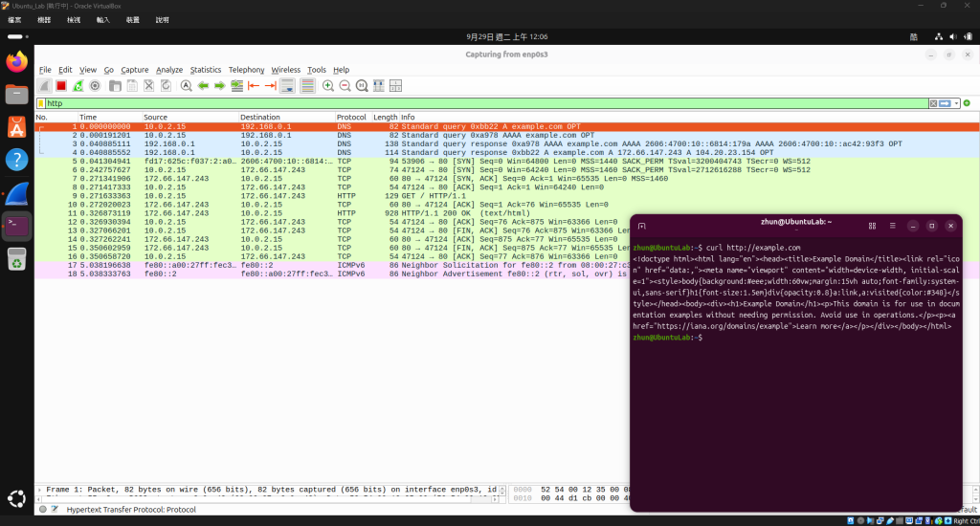Image resolution: width=980 pixels, height=526 pixels.
Task: Open the clock and calendar panel
Action: click(507, 37)
